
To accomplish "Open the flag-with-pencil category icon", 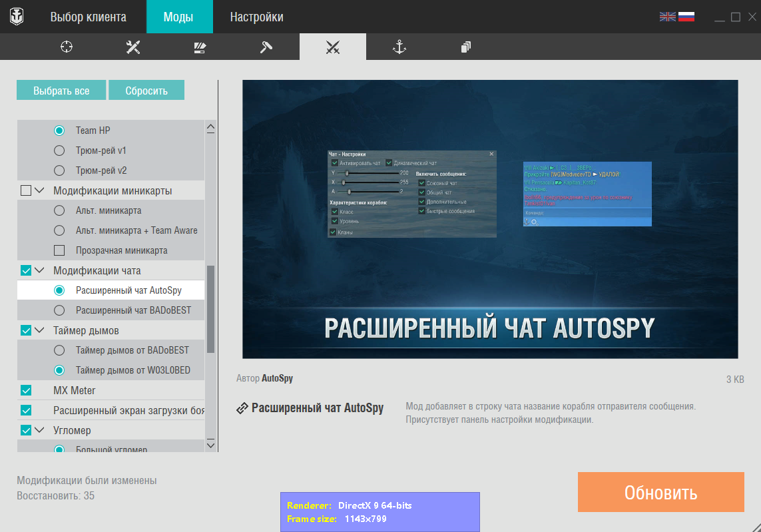I will [200, 47].
